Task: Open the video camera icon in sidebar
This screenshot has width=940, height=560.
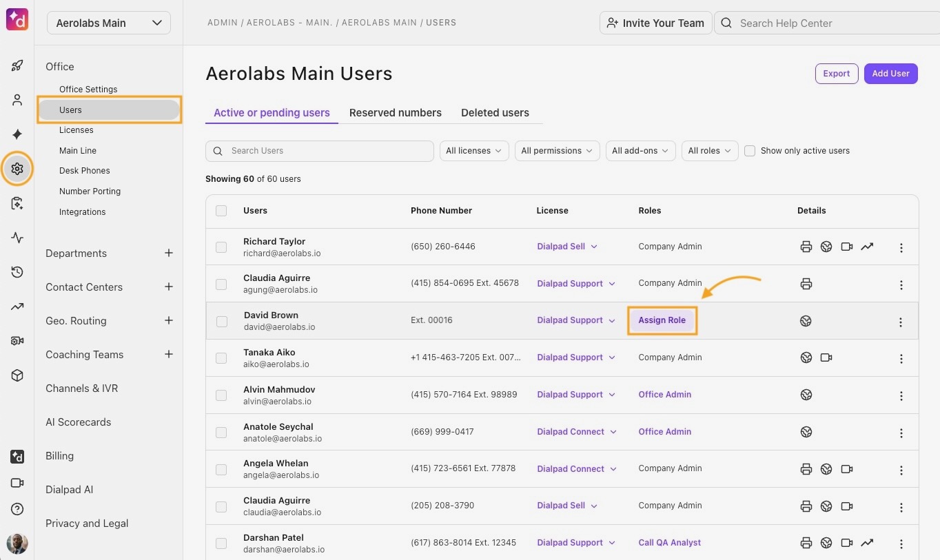Action: pyautogui.click(x=17, y=483)
